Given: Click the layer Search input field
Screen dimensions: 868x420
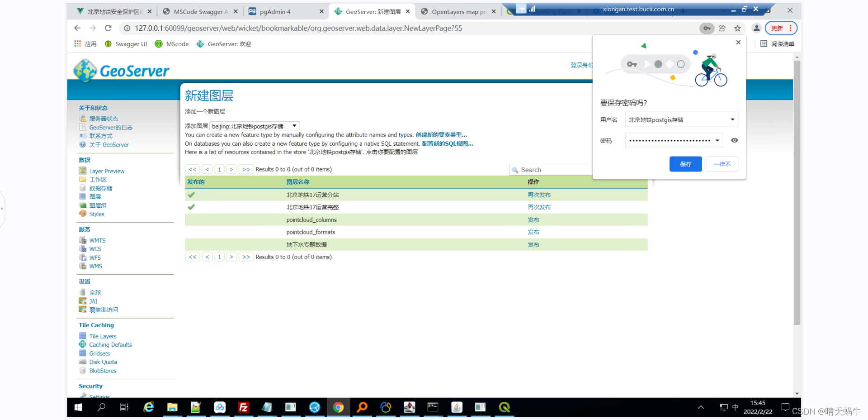Looking at the screenshot, I should tap(552, 169).
